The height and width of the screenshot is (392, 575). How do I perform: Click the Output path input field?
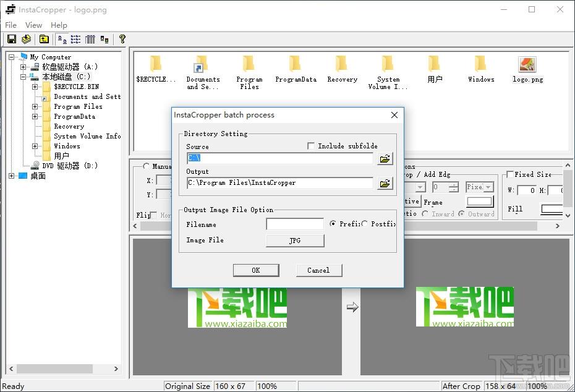pyautogui.click(x=280, y=182)
